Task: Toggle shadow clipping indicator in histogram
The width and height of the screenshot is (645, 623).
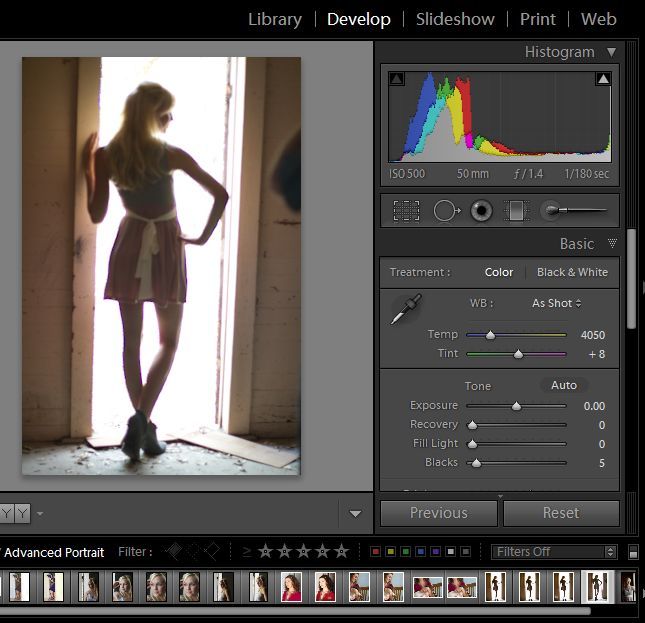Action: [x=397, y=78]
